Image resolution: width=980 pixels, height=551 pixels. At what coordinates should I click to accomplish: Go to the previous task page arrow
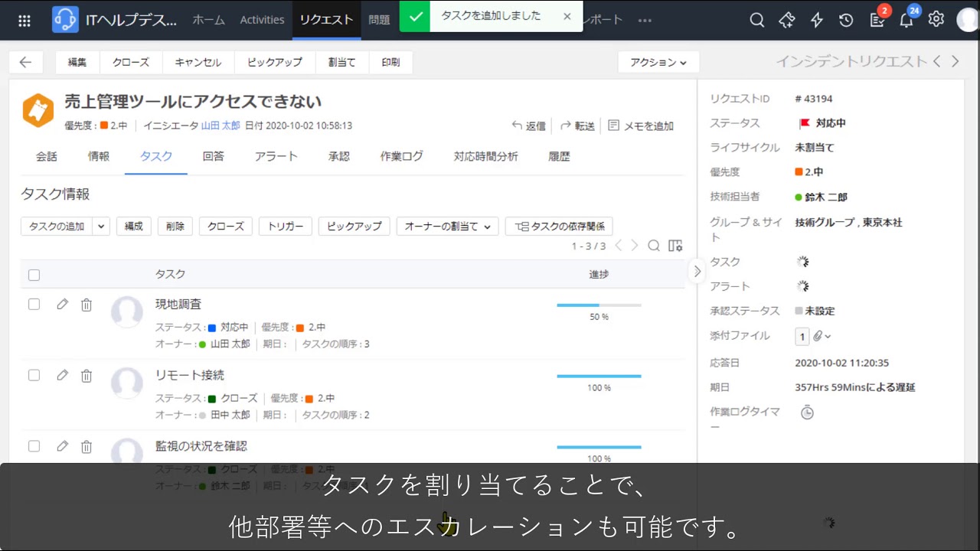tap(618, 246)
